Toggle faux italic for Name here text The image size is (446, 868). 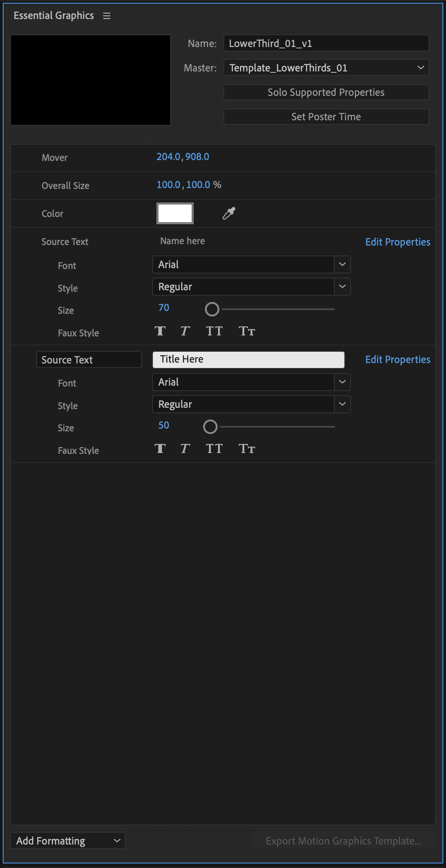185,331
